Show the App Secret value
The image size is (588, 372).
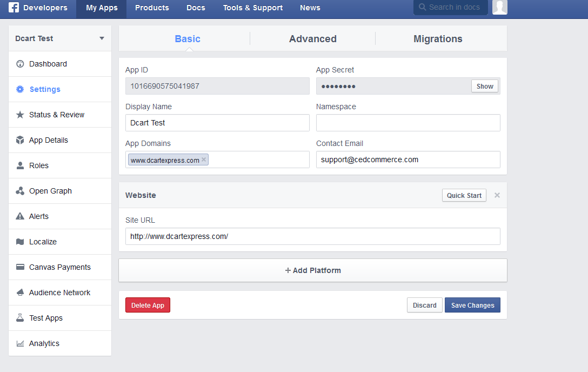[485, 86]
